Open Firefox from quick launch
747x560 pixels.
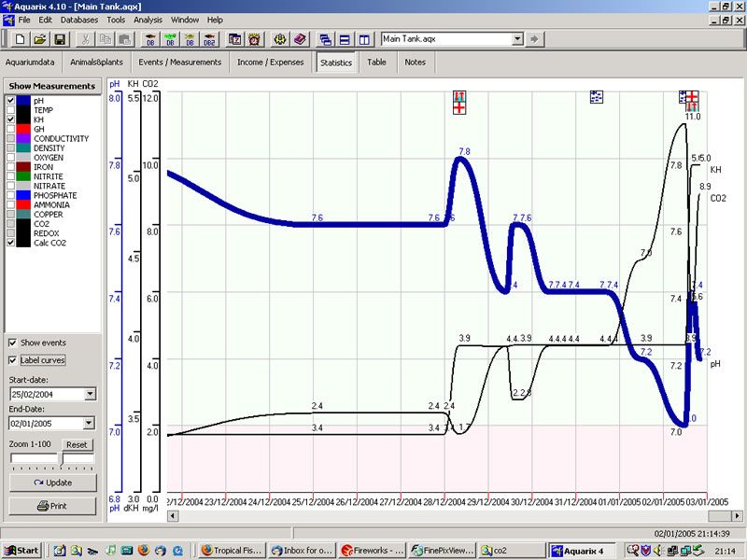[144, 551]
